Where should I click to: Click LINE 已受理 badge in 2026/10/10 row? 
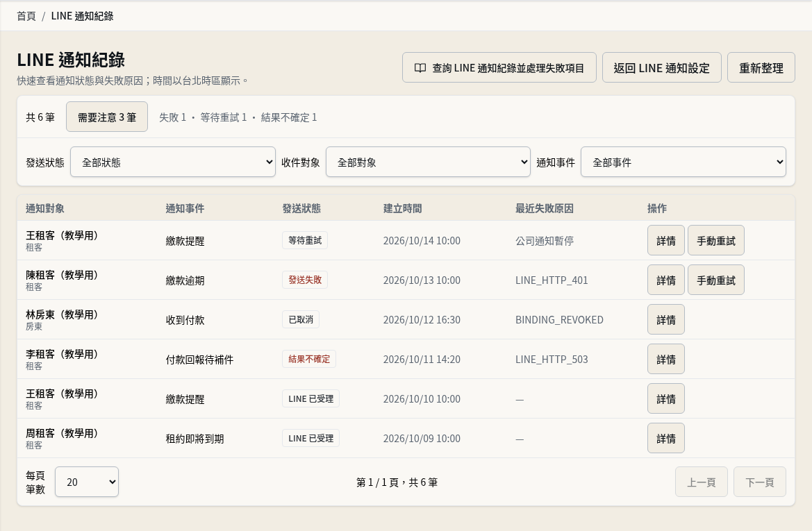(x=310, y=398)
